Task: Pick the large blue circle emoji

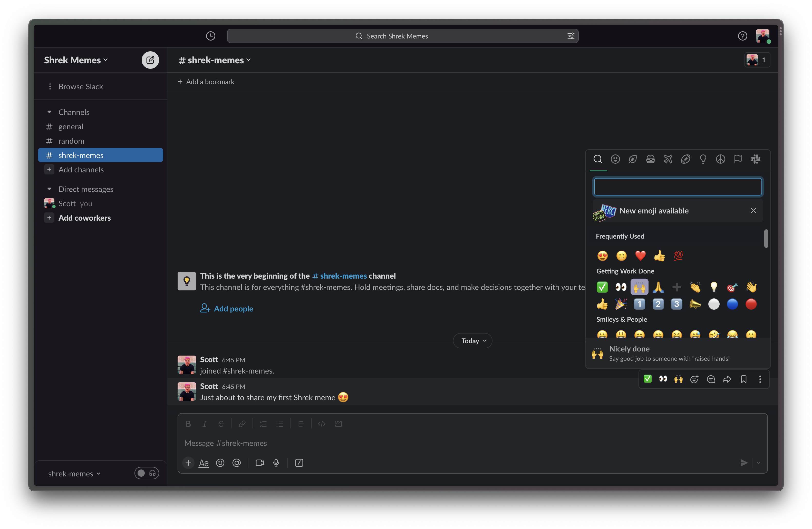Action: click(732, 304)
